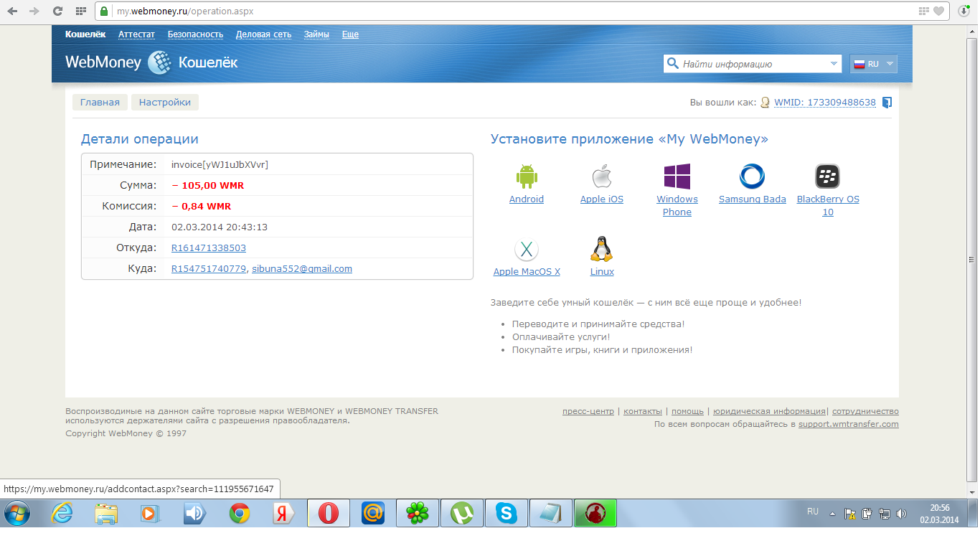Image resolution: width=980 pixels, height=551 pixels.
Task: Open the юридическая информация footer link
Action: coord(769,412)
